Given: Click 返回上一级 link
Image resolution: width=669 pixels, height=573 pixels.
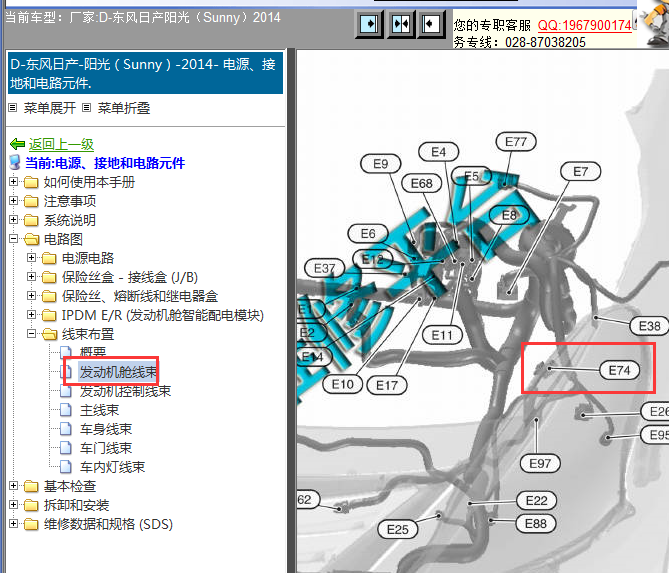Looking at the screenshot, I should pyautogui.click(x=61, y=144).
